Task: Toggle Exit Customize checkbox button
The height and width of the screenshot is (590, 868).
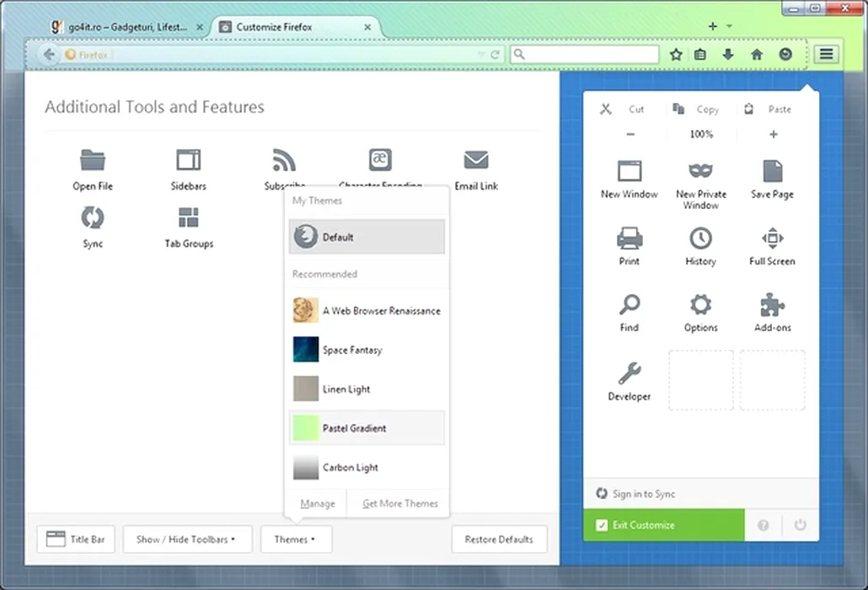Action: pos(664,525)
